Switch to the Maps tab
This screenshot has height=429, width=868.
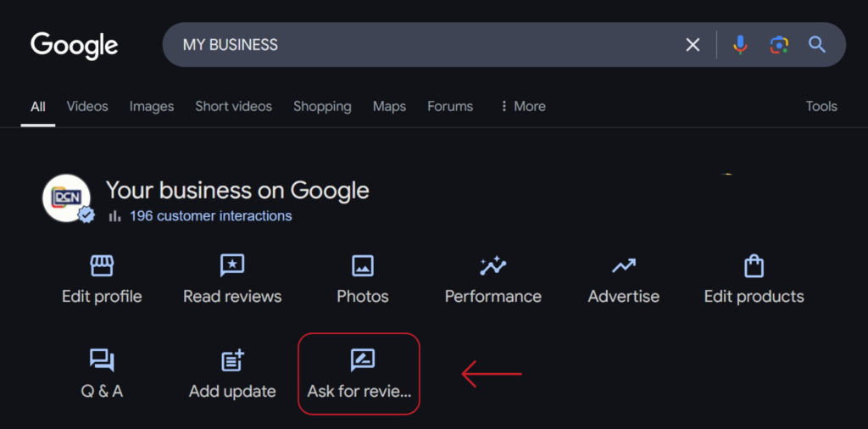[x=389, y=106]
